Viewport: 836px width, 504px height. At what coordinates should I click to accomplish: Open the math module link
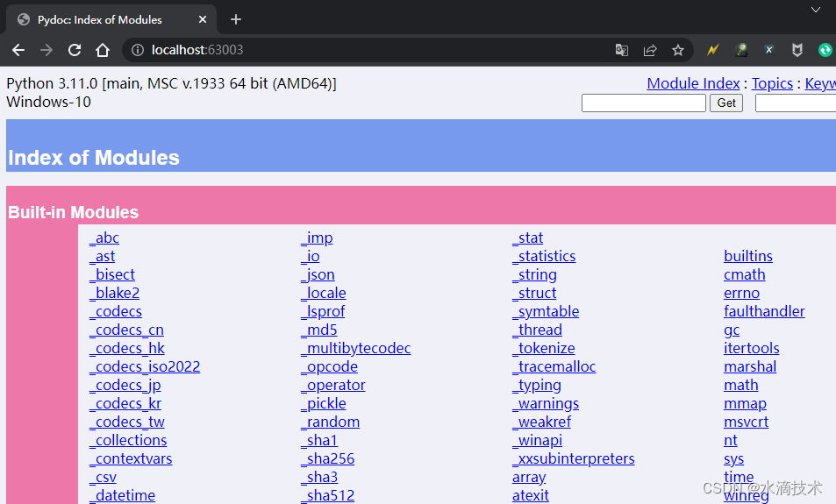pyautogui.click(x=740, y=385)
